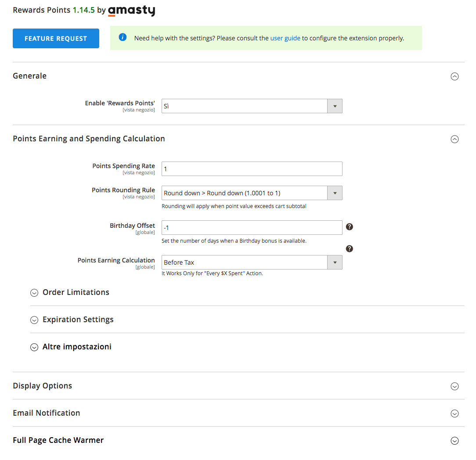The height and width of the screenshot is (460, 476).
Task: Open the user guide link
Action: click(285, 38)
